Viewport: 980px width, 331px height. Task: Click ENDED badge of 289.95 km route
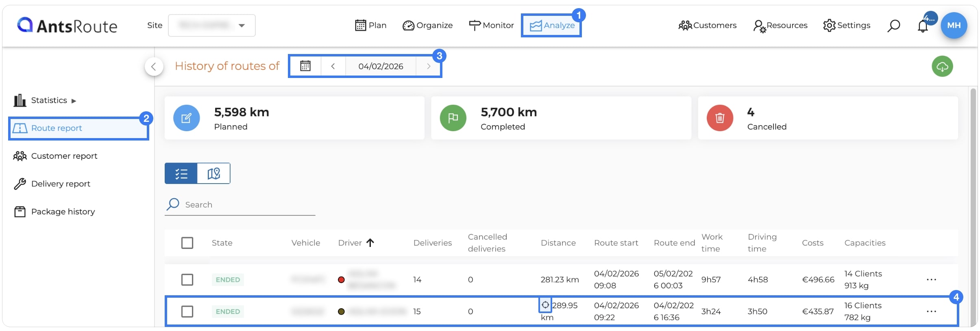coord(228,312)
